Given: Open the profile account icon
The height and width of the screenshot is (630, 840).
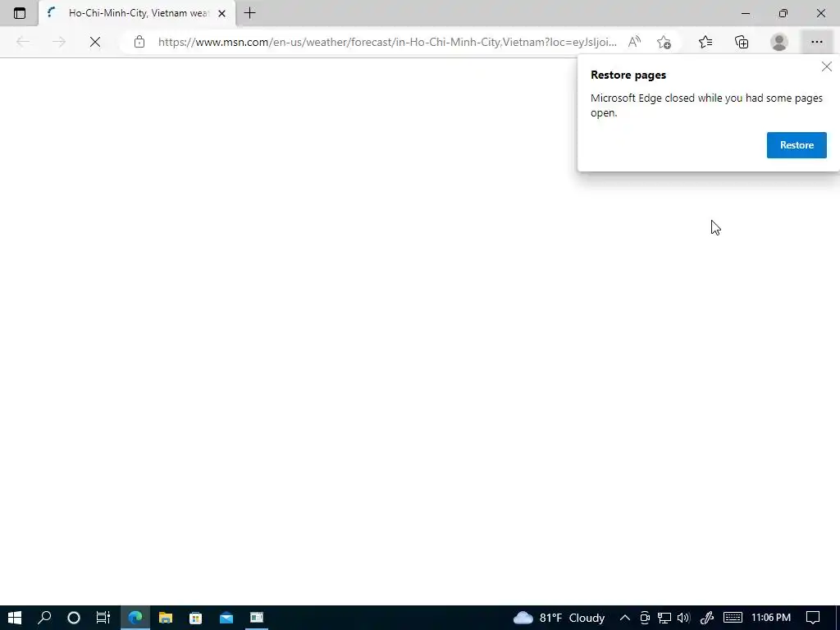Looking at the screenshot, I should [779, 42].
